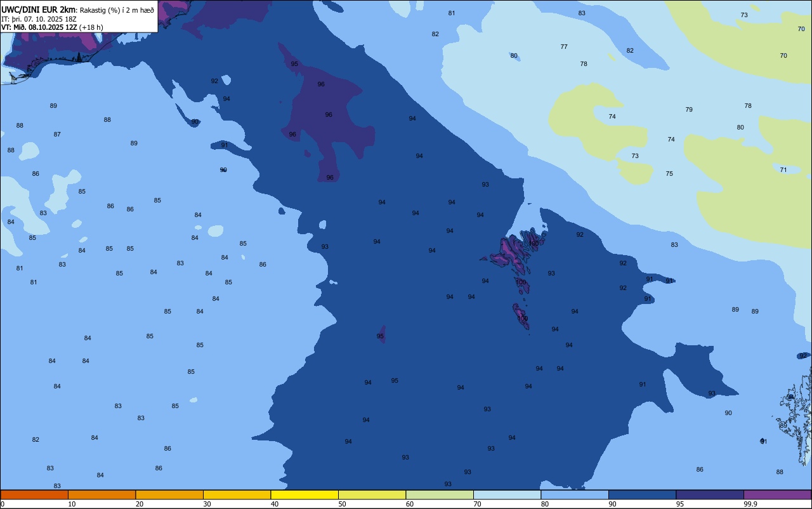
Task: Click the valid time 'VT: Mið. 08.10.2025 12Z'
Action: (x=39, y=27)
